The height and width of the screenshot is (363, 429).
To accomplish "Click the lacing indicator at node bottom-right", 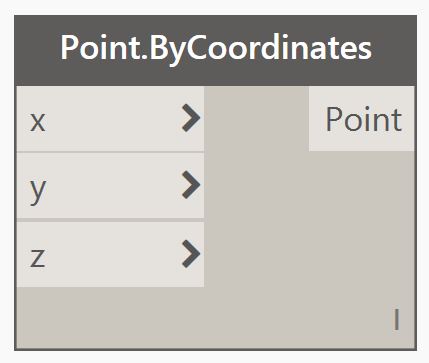I will pos(396,319).
